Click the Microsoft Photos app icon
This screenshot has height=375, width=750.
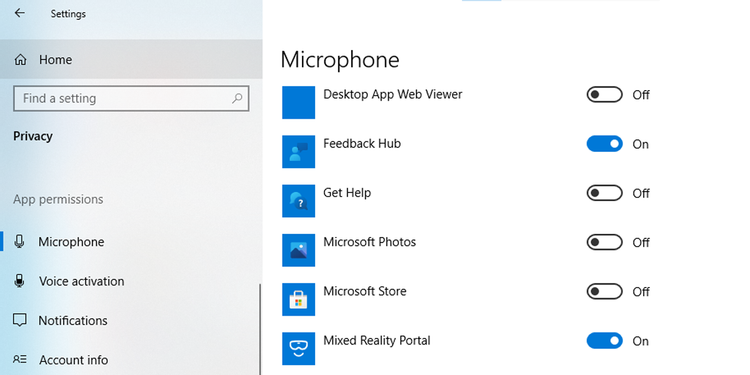click(x=298, y=250)
